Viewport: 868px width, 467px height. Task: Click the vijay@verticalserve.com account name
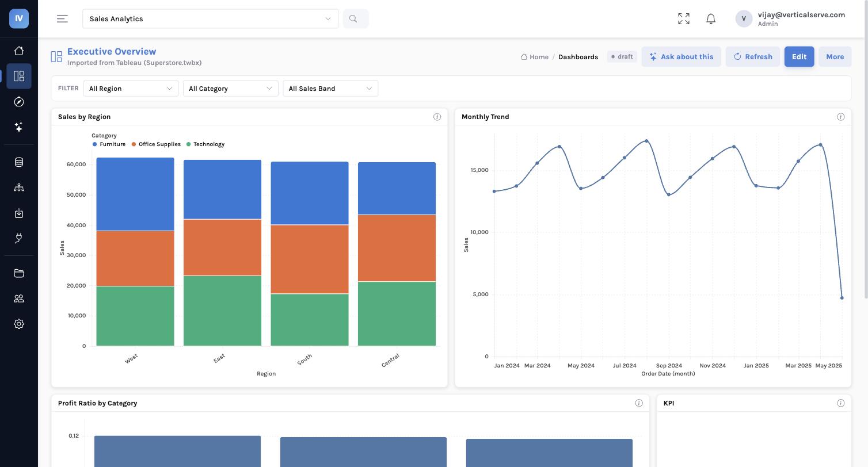(801, 14)
